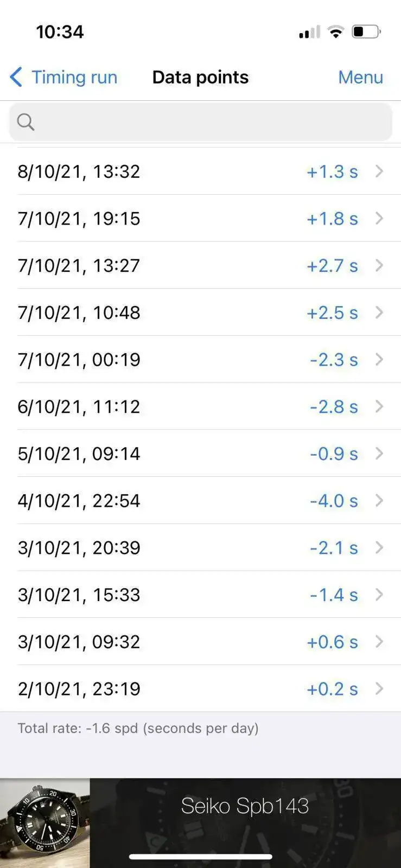Tap the back chevron to Timing run
The image size is (401, 868).
16,77
